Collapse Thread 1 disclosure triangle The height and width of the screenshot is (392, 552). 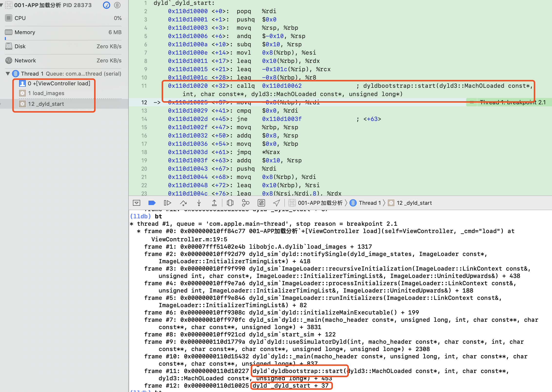click(x=8, y=74)
